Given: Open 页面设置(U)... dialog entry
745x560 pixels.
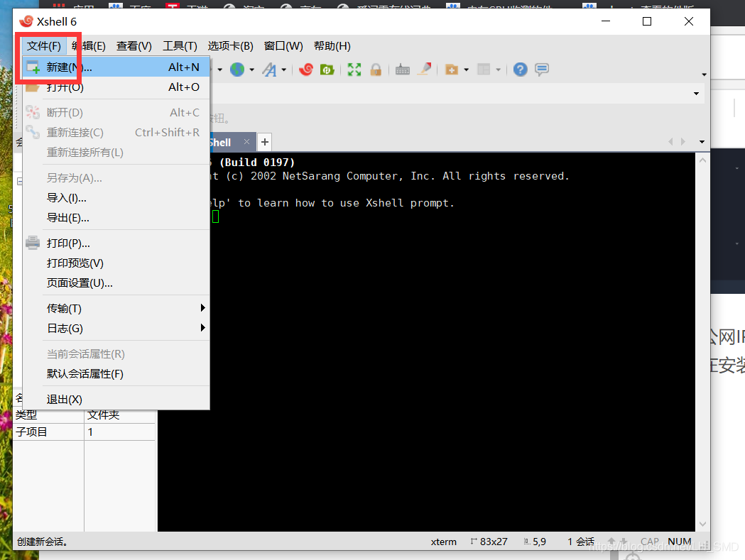Looking at the screenshot, I should point(116,283).
